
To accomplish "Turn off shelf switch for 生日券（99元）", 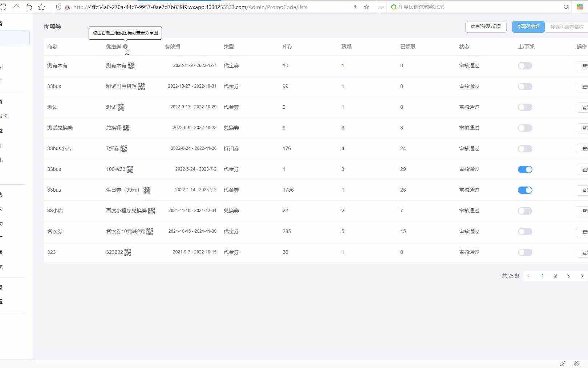I will (x=525, y=190).
